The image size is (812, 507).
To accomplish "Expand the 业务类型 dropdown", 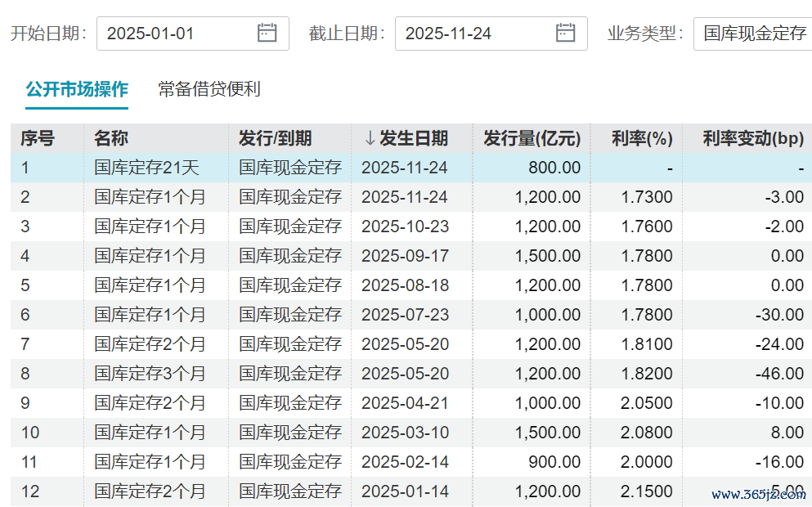I will tap(754, 34).
